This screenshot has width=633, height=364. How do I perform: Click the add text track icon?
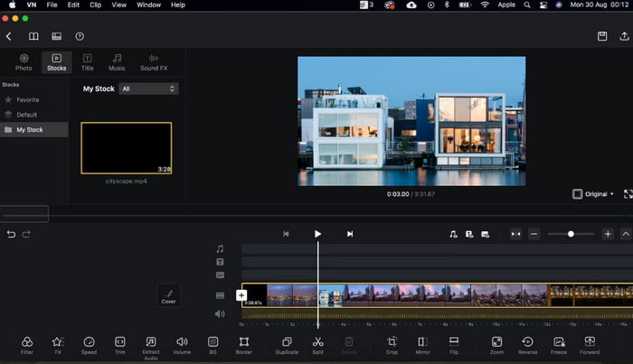pyautogui.click(x=469, y=234)
